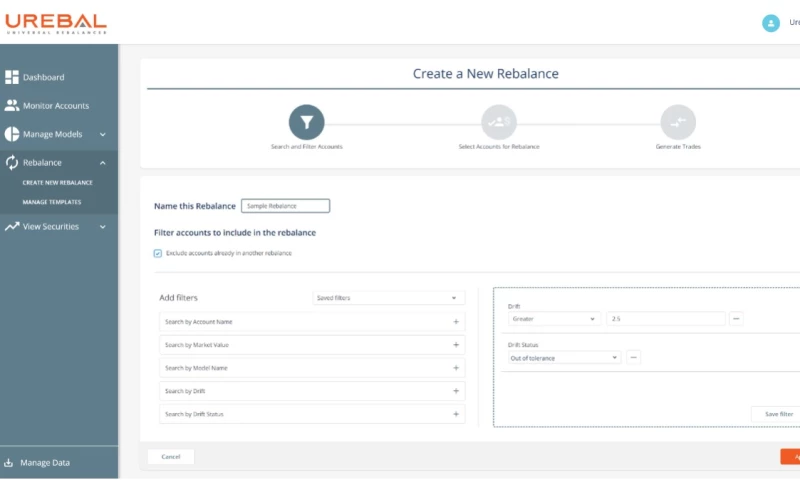Click the Save filter button
This screenshot has height=480, width=800.
pyautogui.click(x=778, y=413)
